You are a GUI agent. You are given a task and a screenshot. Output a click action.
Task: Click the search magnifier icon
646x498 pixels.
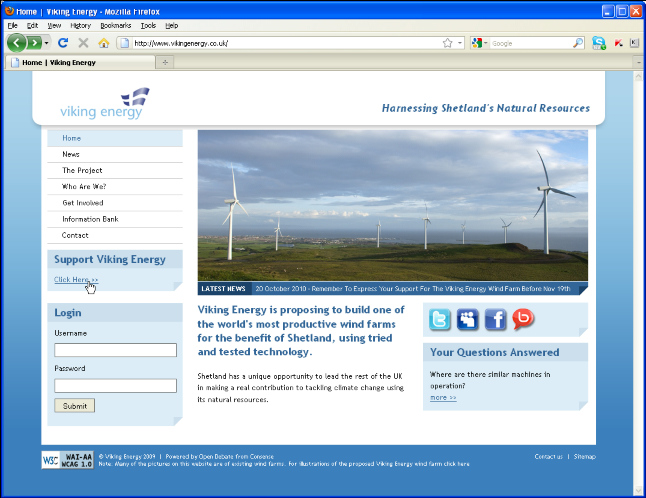[578, 43]
